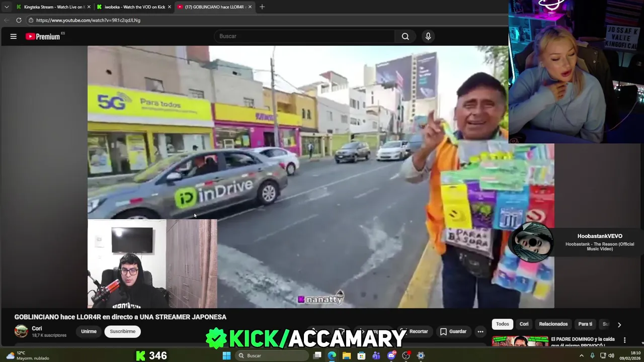
Task: Open the YouTube hamburger guide menu
Action: (14, 36)
